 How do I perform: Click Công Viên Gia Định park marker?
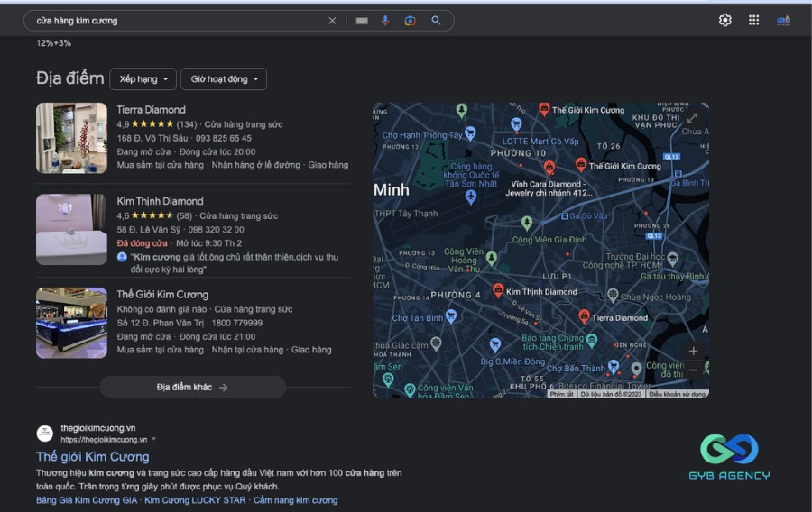pyautogui.click(x=527, y=223)
